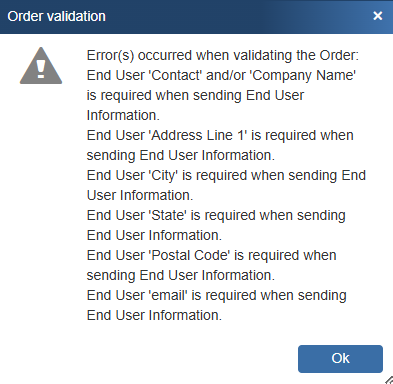393x384 pixels.
Task: Click the lone 'Information.' text line
Action: tap(123, 115)
